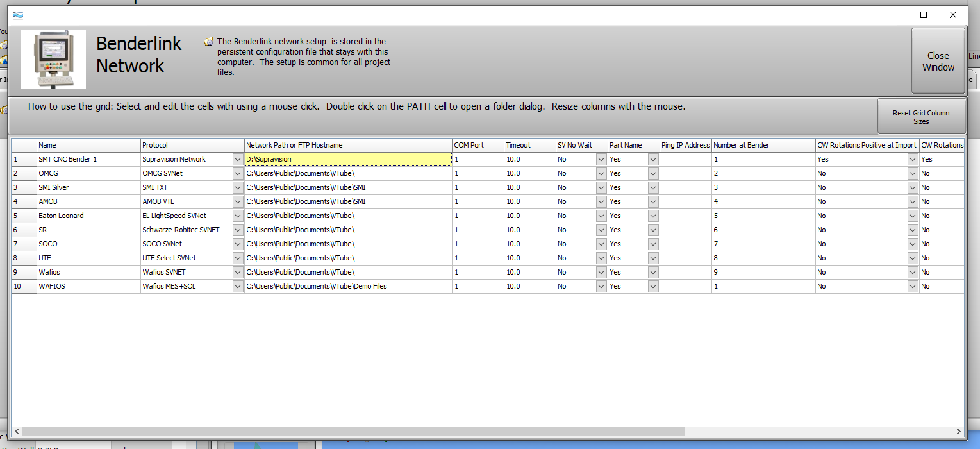Screen dimensions: 980x449
Task: Minimize the Benderlink Network window
Action: 894,15
